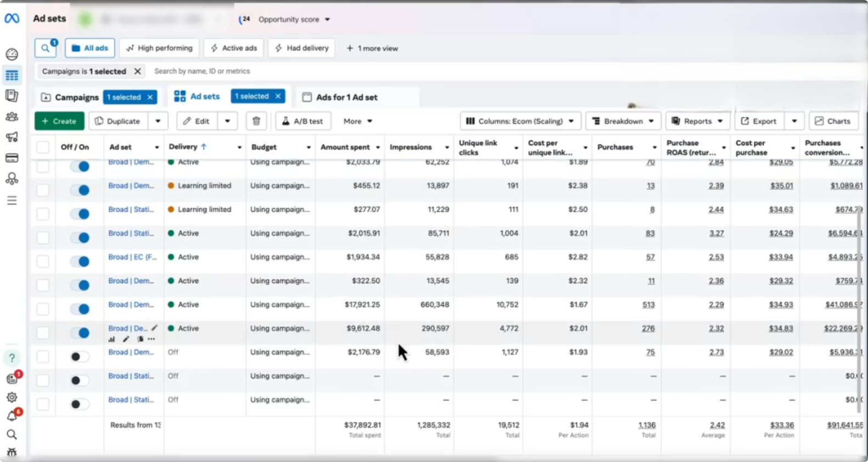This screenshot has height=462, width=868.
Task: Open the Settings gear in sidebar
Action: click(x=12, y=397)
